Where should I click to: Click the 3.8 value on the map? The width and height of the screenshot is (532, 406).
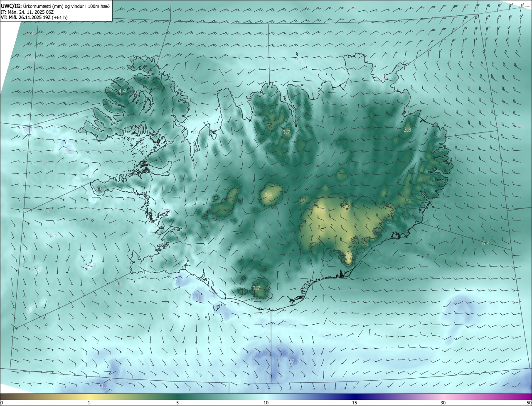(x=407, y=130)
